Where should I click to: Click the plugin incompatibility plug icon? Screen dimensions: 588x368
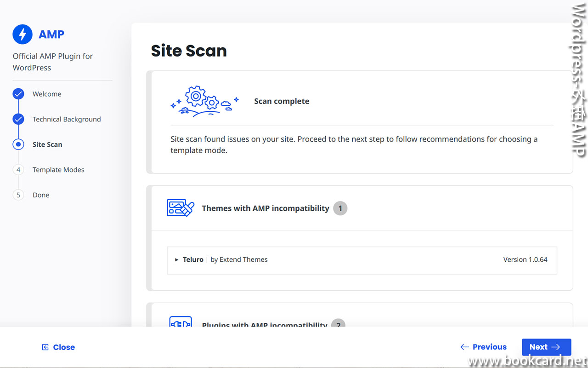[180, 322]
